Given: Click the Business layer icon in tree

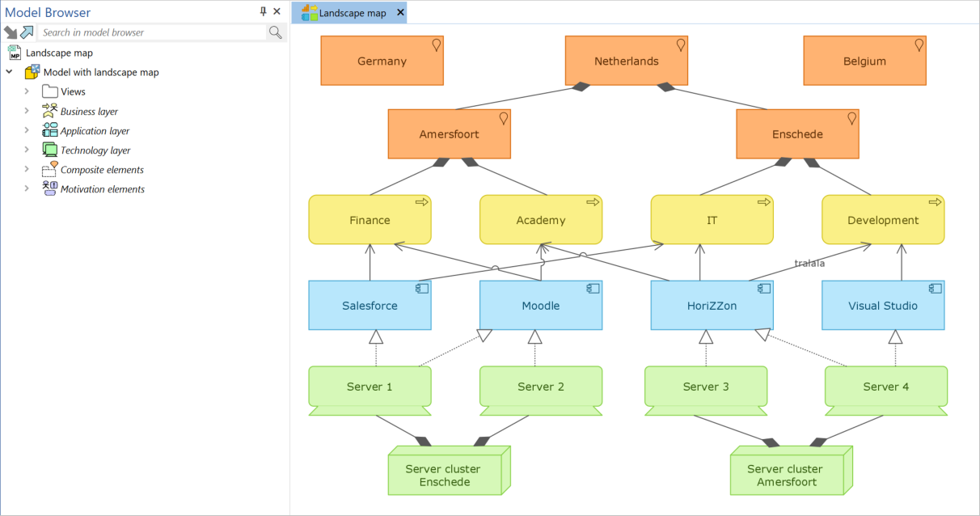Looking at the screenshot, I should (49, 112).
